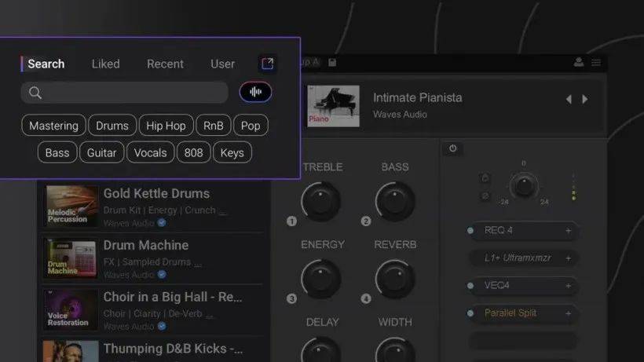Select the L1+ Ultramxmzr plugin slot

pyautogui.click(x=524, y=258)
